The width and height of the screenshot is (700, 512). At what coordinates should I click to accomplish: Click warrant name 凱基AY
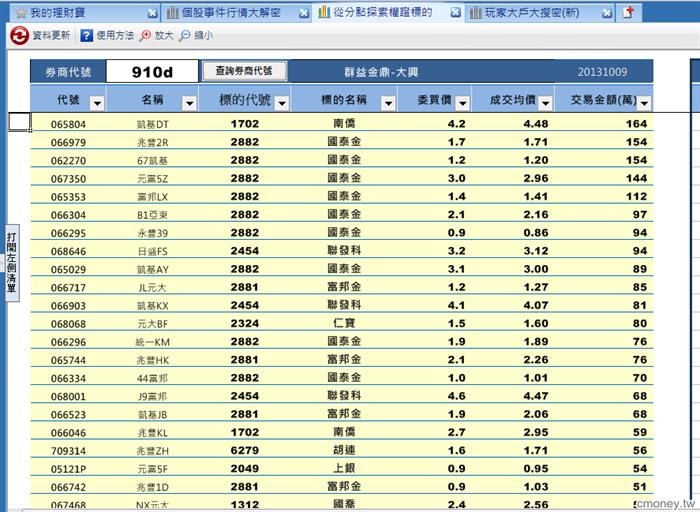pos(153,270)
